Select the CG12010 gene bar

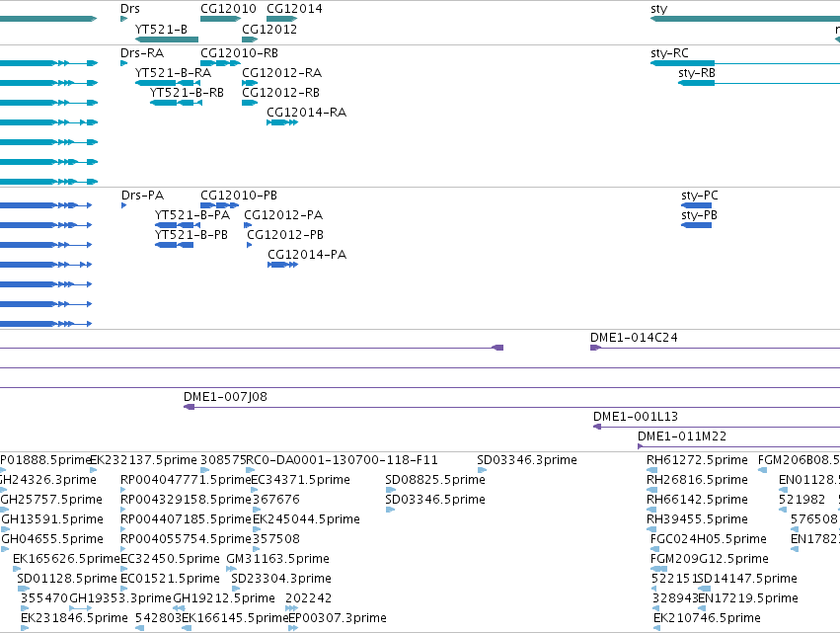coord(221,19)
